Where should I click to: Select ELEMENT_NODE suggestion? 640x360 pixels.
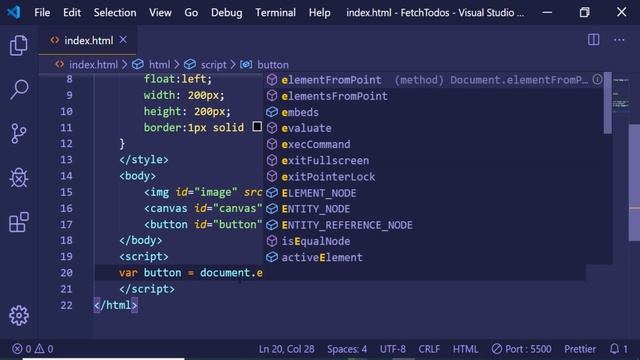pyautogui.click(x=434, y=193)
